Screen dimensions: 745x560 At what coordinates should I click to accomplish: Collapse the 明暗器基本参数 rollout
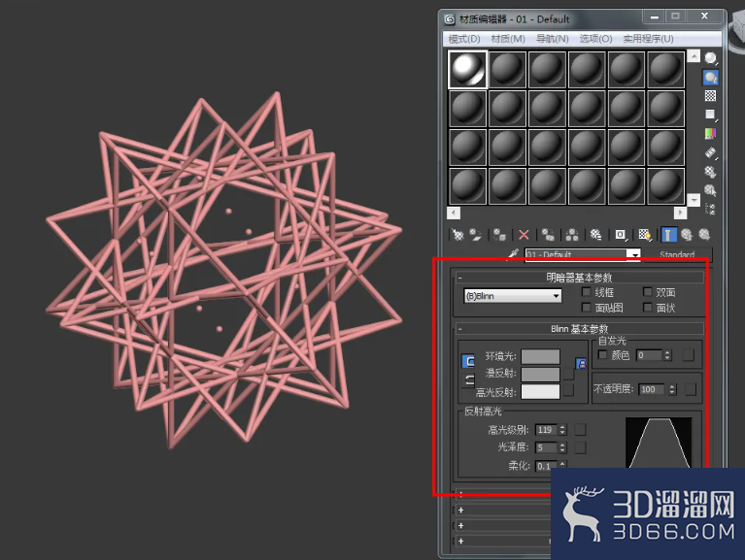pyautogui.click(x=580, y=278)
